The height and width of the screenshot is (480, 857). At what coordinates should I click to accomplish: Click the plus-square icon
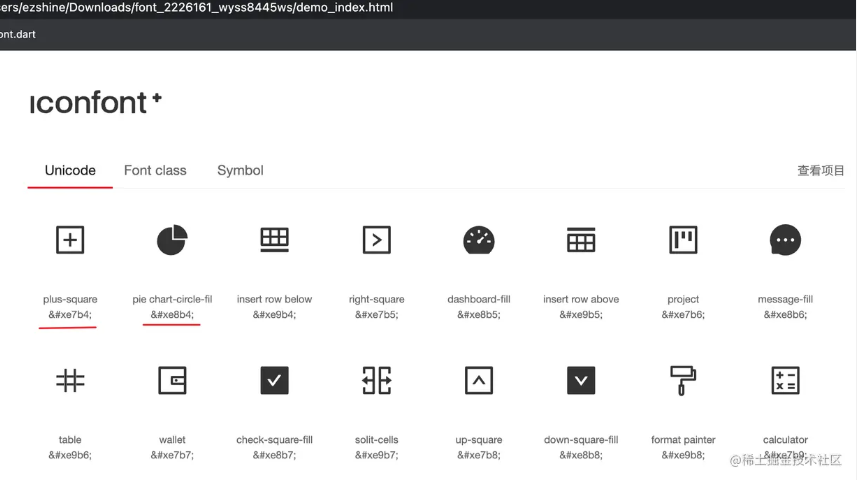click(70, 240)
